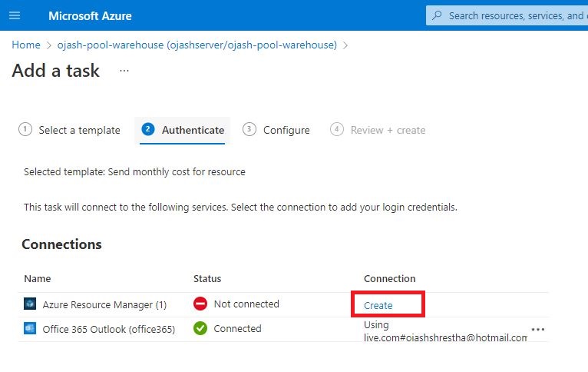
Task: Click the Office 365 Outlook icon
Action: pos(30,329)
